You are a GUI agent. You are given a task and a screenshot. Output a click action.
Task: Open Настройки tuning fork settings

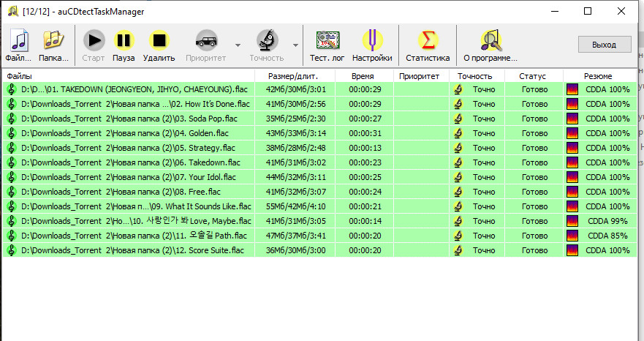[x=372, y=40]
